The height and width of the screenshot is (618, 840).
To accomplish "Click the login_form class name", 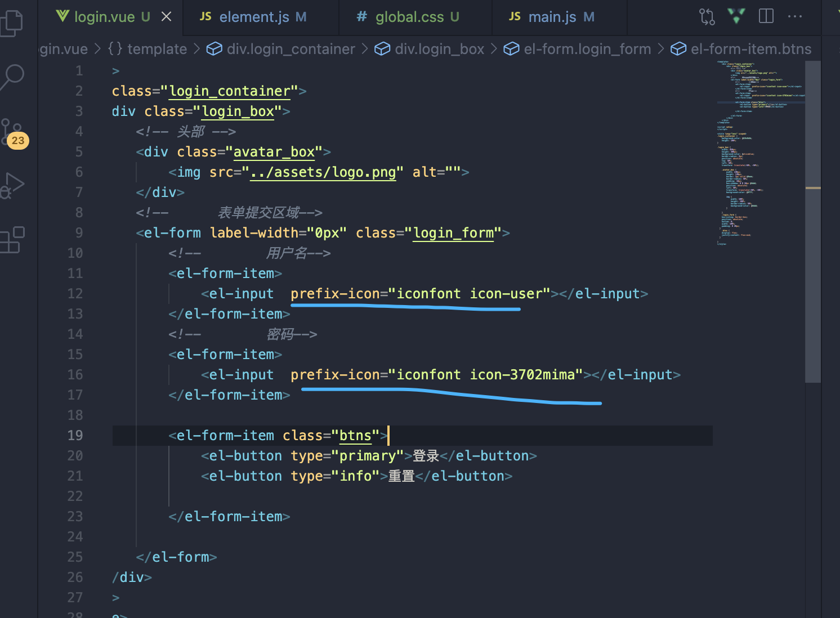I will tap(453, 233).
